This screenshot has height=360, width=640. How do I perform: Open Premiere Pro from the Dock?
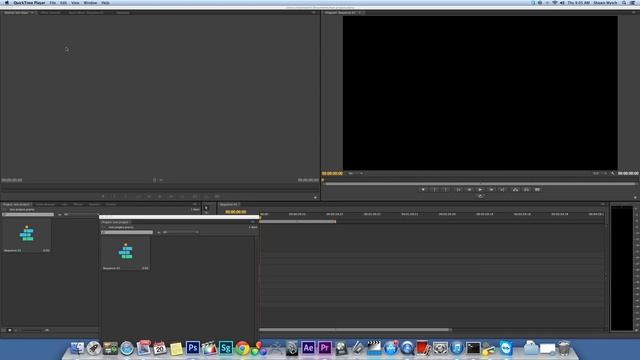tap(324, 348)
